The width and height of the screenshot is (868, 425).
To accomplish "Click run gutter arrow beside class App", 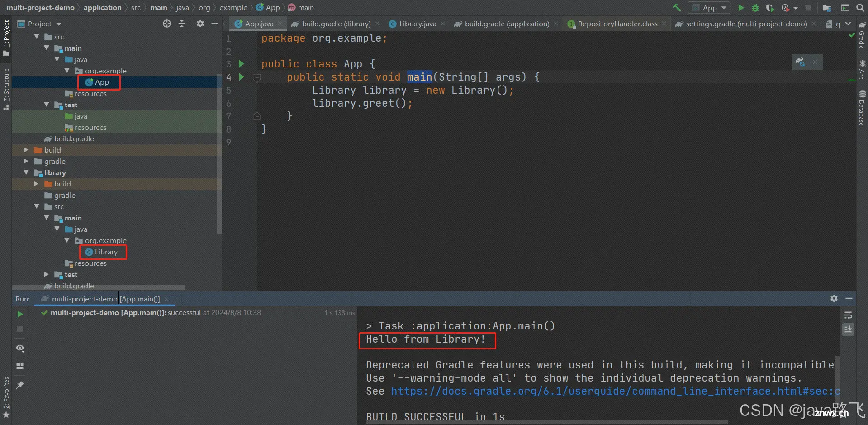I will click(x=242, y=64).
